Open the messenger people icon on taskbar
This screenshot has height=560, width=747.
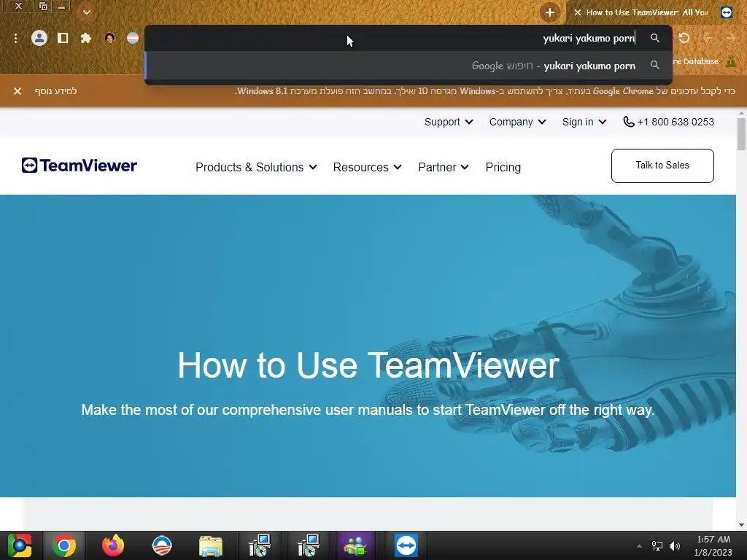(355, 545)
